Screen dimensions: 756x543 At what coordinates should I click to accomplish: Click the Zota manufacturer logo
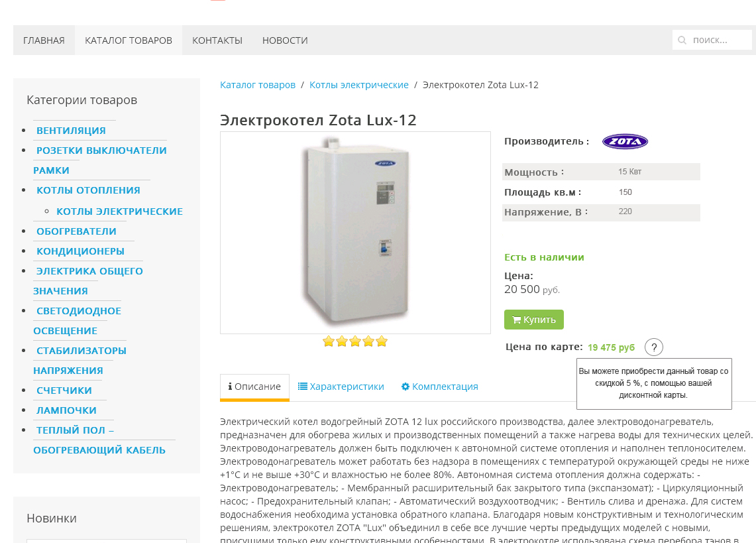[x=625, y=141]
